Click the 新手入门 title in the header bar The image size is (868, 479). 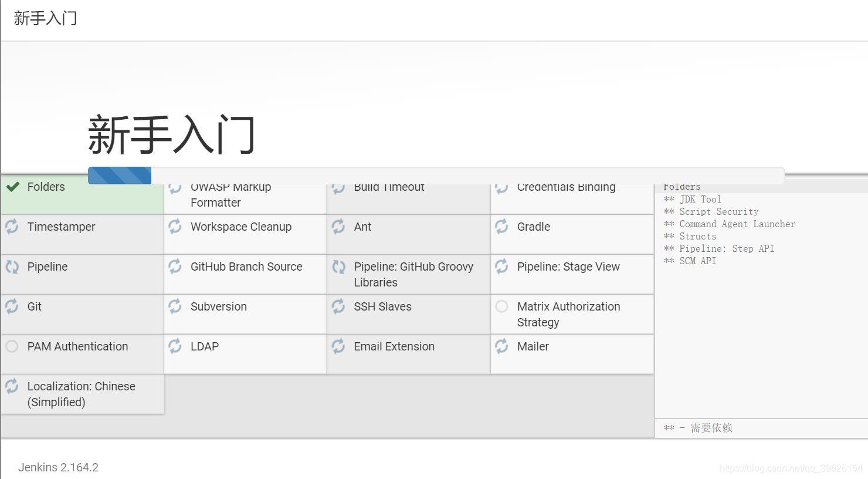coord(45,18)
